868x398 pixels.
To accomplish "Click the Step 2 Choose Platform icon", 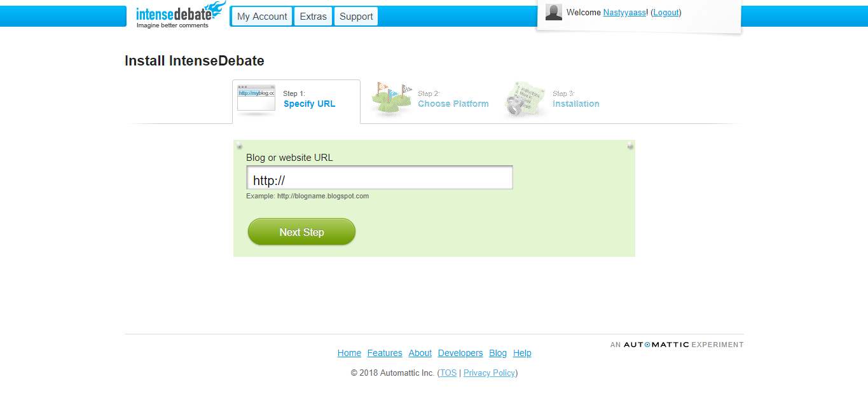I will point(391,99).
